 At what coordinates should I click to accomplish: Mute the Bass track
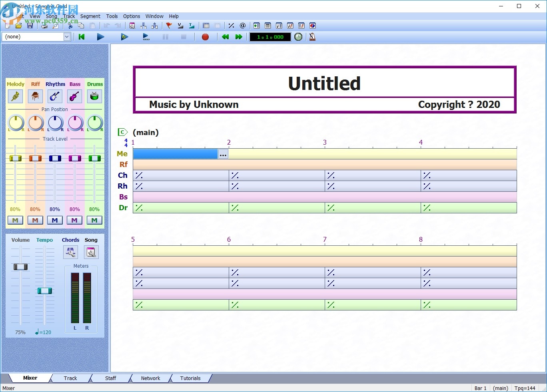click(74, 220)
